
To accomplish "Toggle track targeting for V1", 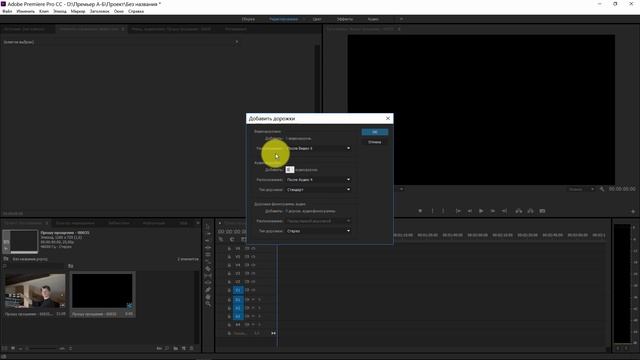I will click(x=238, y=290).
